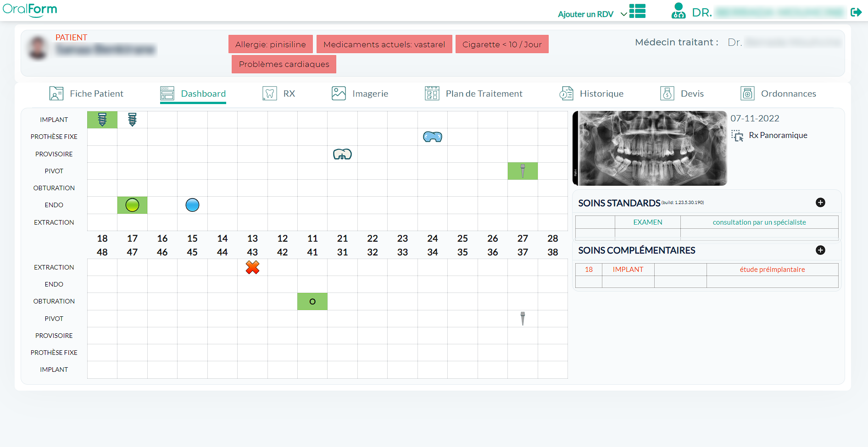Click the Rx Panoramique selection icon
Image resolution: width=868 pixels, height=447 pixels.
tap(737, 136)
